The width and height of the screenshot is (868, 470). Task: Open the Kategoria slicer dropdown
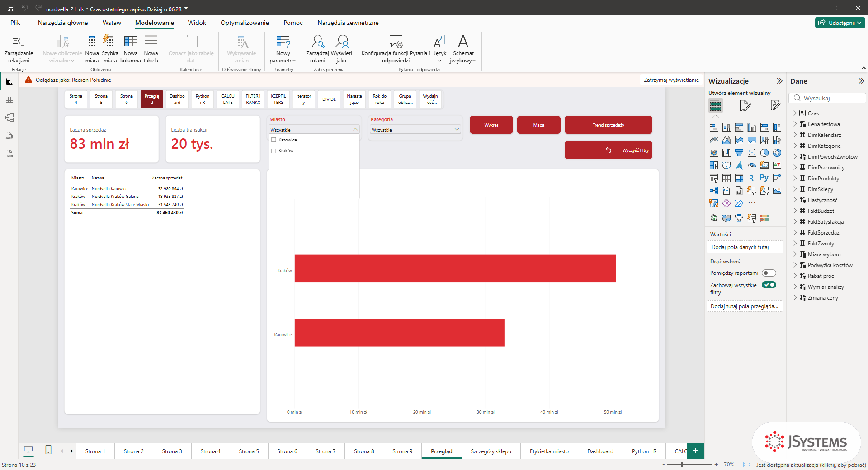coord(457,130)
